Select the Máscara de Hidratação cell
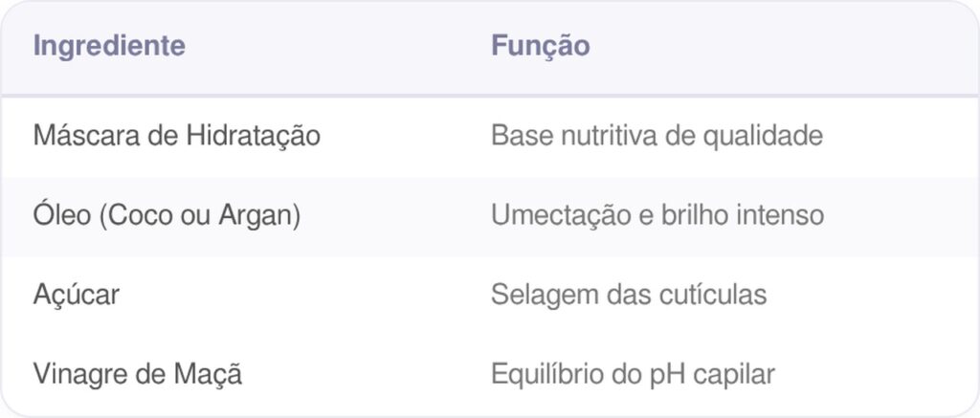The width and height of the screenshot is (980, 418). (x=176, y=136)
